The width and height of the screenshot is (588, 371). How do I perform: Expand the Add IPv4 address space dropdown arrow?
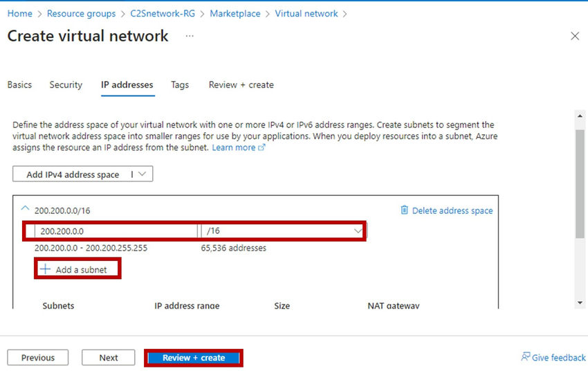142,174
